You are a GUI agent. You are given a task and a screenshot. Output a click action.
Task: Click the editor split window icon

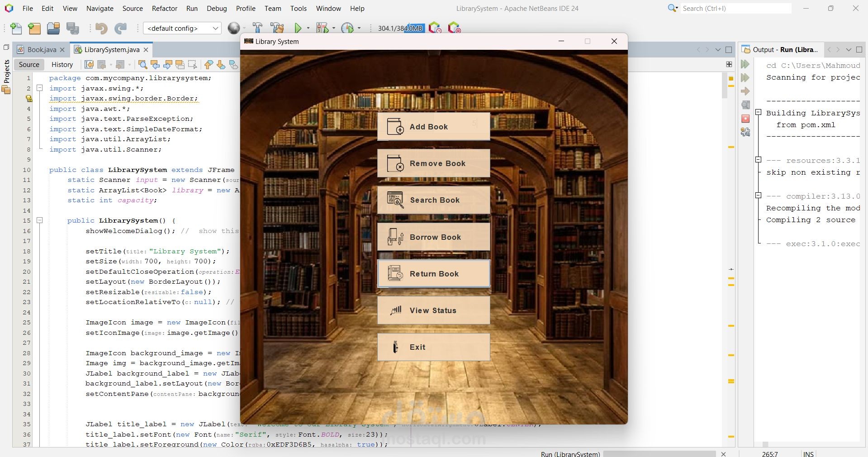pyautogui.click(x=729, y=64)
